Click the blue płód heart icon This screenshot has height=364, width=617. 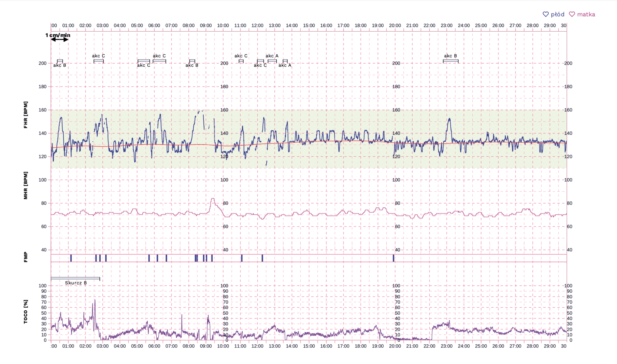(x=546, y=14)
